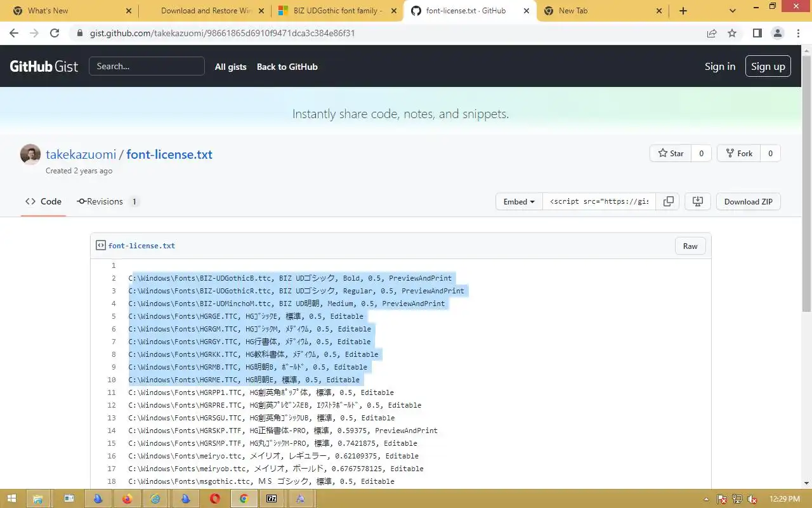Click the meiryo.ttc code line
Image resolution: width=812 pixels, height=508 pixels.
coord(273,456)
